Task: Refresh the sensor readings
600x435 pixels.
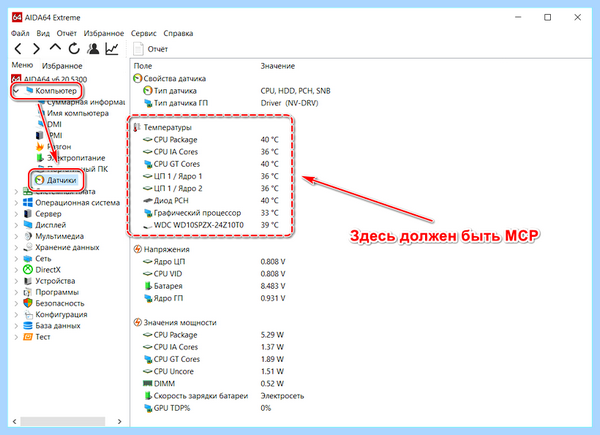Action: point(74,49)
